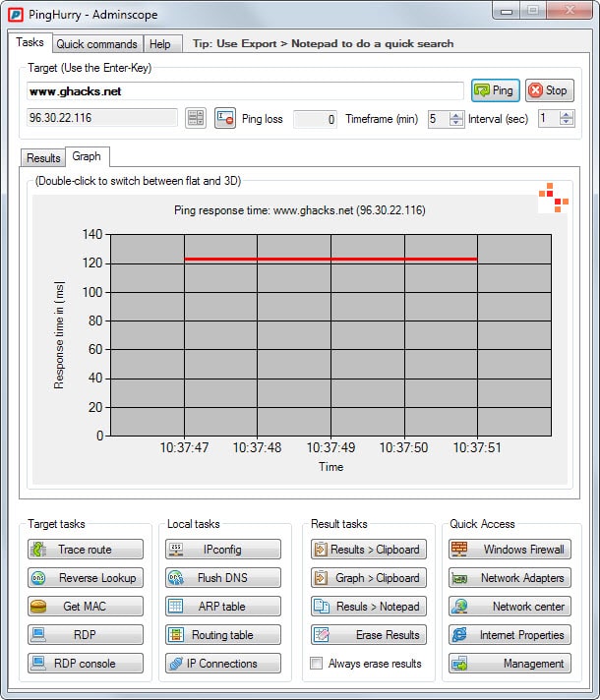The height and width of the screenshot is (700, 600).
Task: Open Management quick access
Action: click(x=510, y=664)
